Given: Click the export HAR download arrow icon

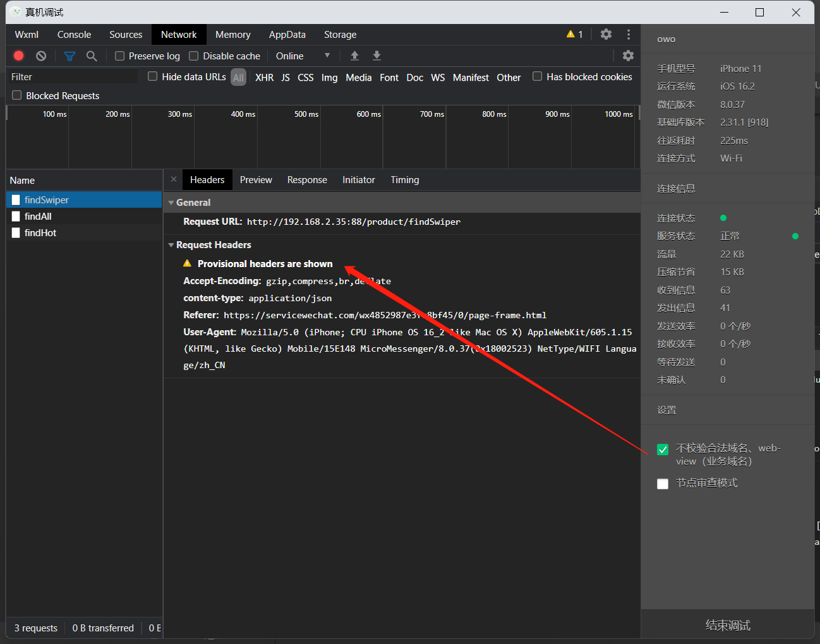Looking at the screenshot, I should [377, 56].
